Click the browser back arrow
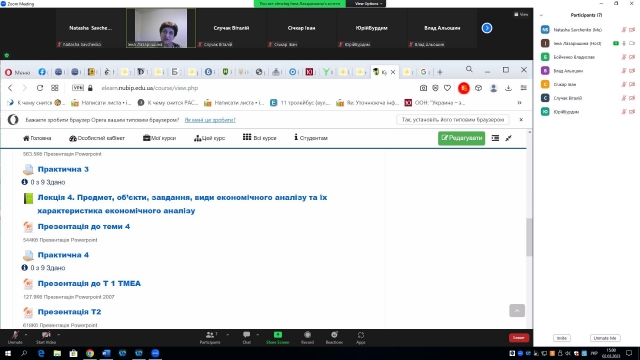The image size is (640, 360). pos(10,88)
